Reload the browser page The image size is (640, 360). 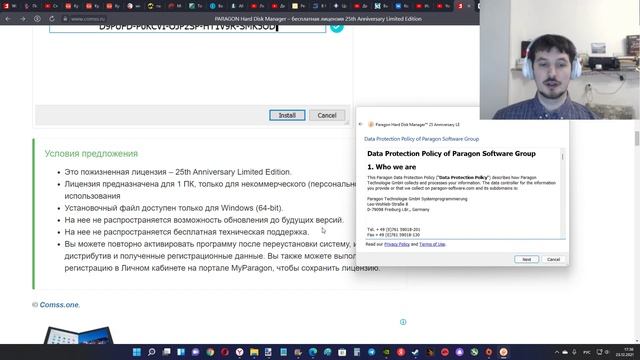[51, 19]
